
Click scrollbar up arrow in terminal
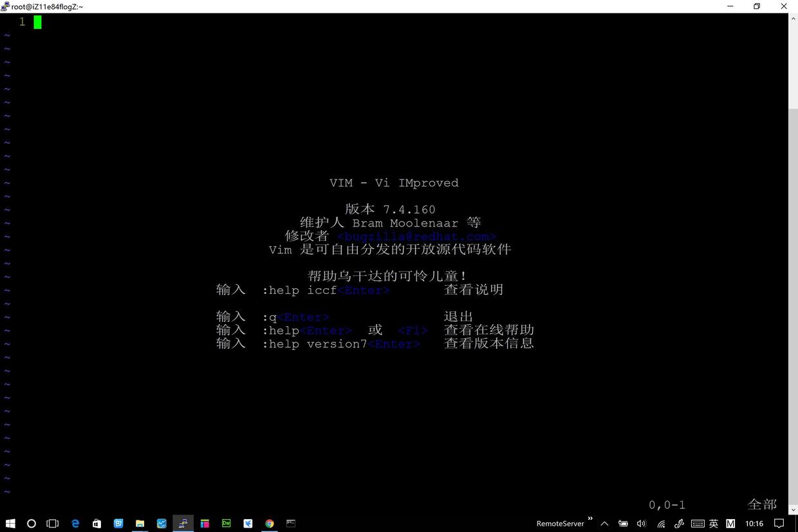[793, 18]
